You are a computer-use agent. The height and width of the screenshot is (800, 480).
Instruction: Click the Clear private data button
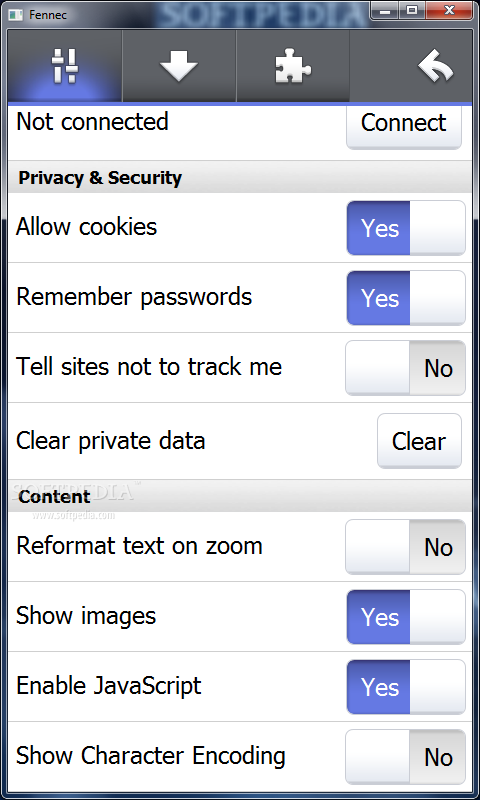click(x=419, y=441)
